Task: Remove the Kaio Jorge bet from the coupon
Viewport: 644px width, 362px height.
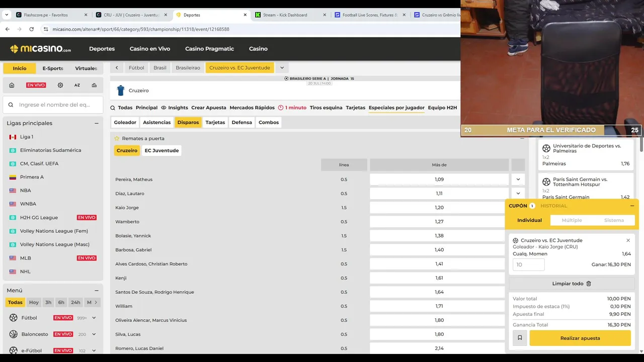Action: (x=628, y=240)
